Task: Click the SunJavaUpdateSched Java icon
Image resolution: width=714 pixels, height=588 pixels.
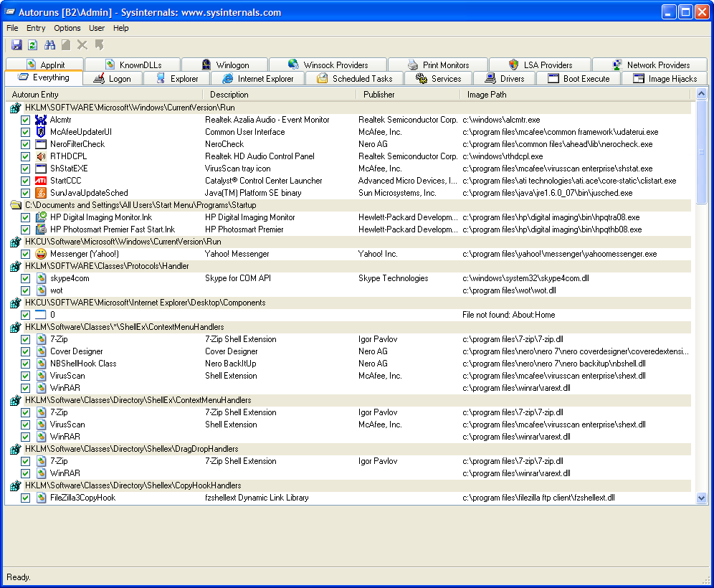Action: 41,193
